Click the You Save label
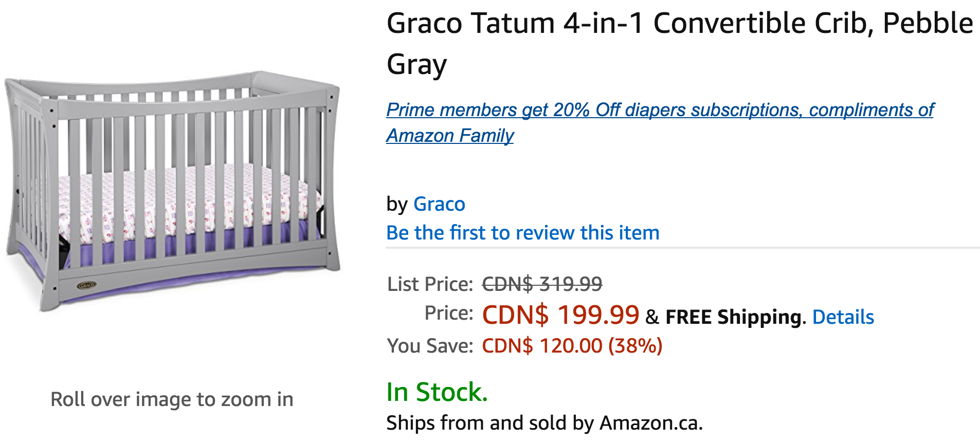 click(430, 346)
